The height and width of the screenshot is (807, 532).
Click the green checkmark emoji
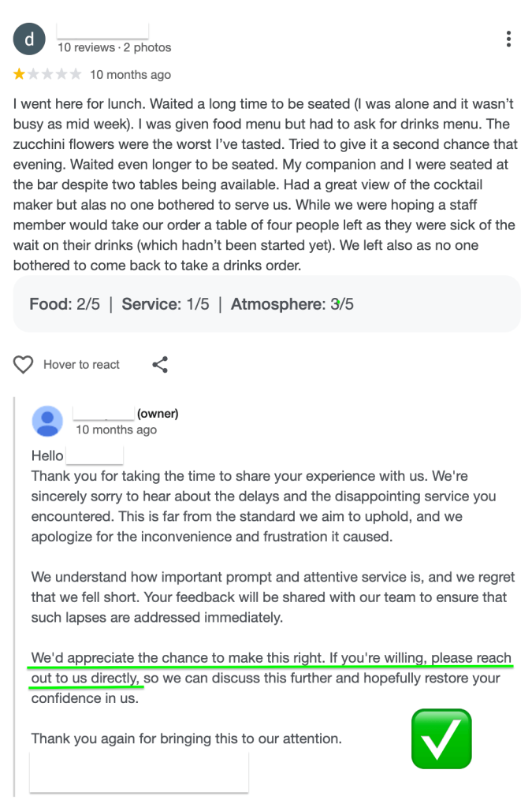click(441, 738)
